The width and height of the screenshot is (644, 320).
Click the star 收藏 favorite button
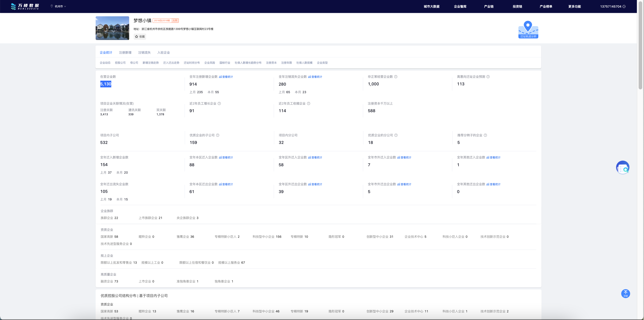140,36
